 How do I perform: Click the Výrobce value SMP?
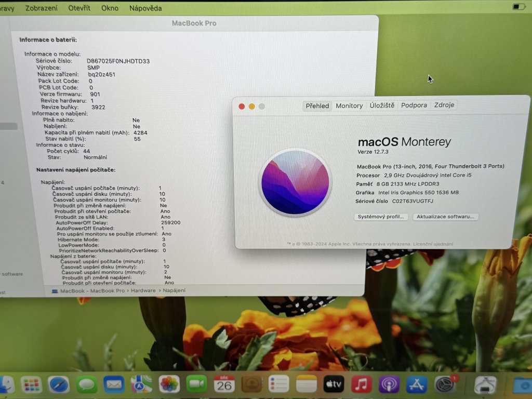[94, 68]
